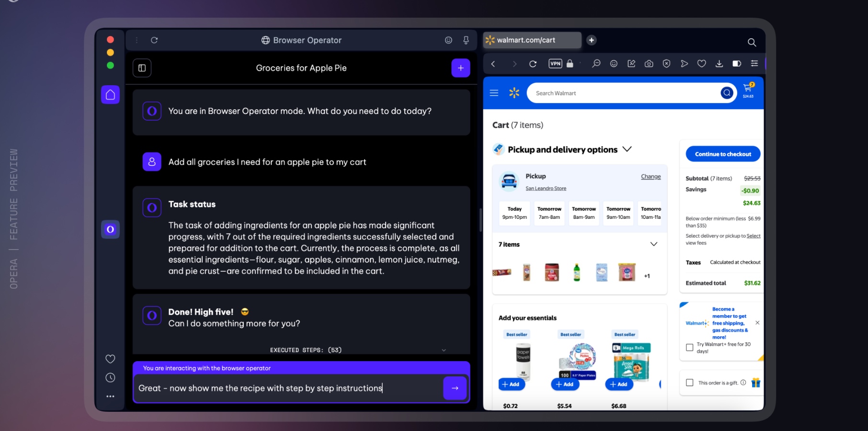Viewport: 868px width, 431px height.
Task: Click the Change pickup link
Action: pyautogui.click(x=651, y=177)
